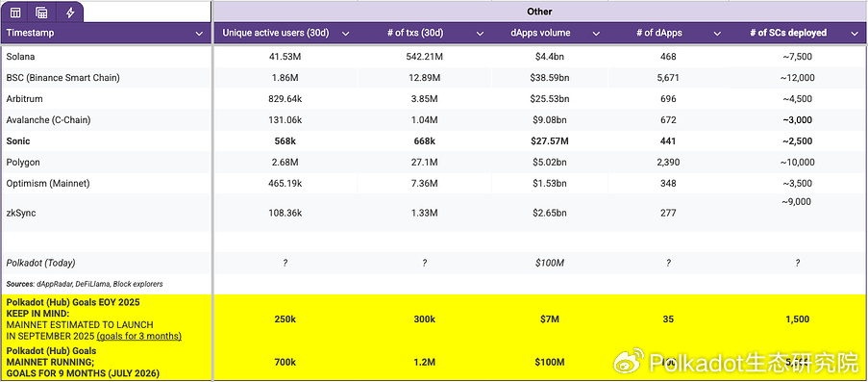Click Optimism's 465.19k users cell

tap(285, 184)
